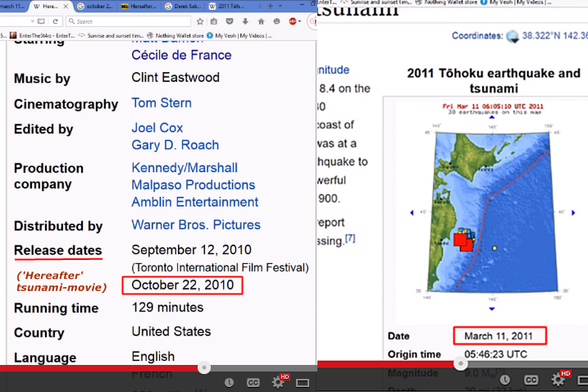The image size is (588, 392).
Task: Open Watch Later clock in left video
Action: (229, 382)
